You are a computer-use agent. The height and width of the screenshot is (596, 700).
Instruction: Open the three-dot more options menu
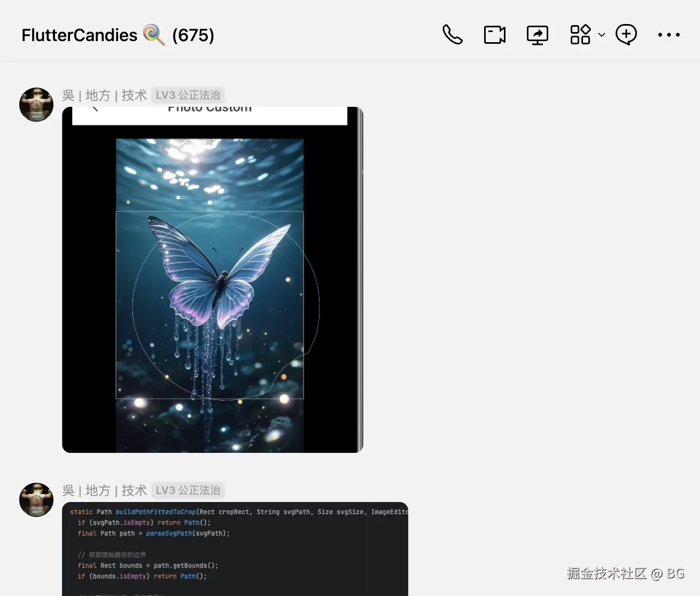pyautogui.click(x=668, y=35)
